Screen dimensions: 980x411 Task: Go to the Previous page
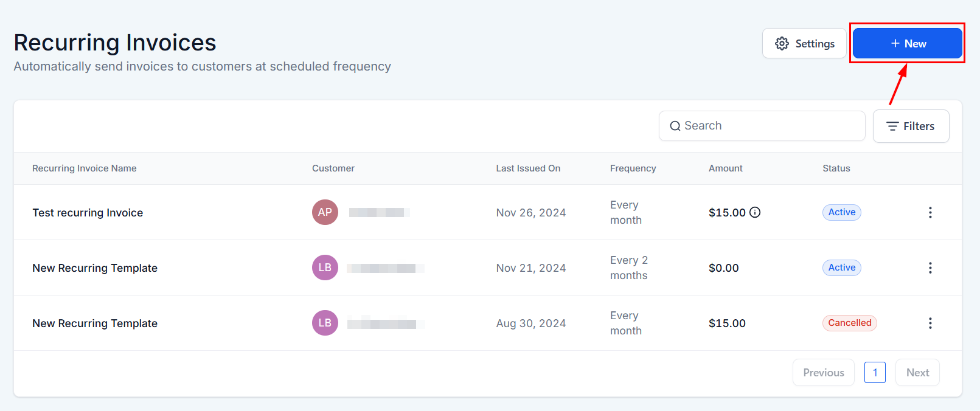(x=823, y=373)
